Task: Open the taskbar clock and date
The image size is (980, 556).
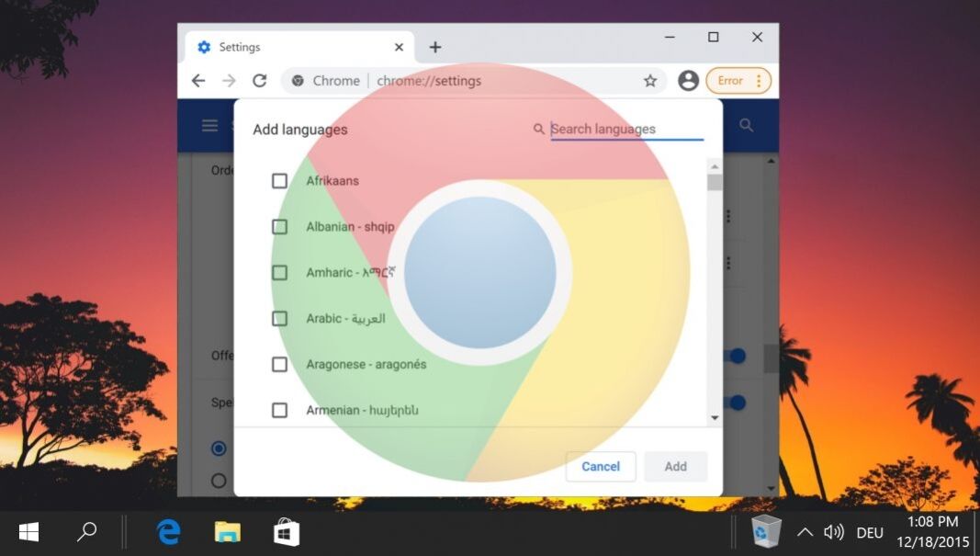Action: tap(932, 532)
